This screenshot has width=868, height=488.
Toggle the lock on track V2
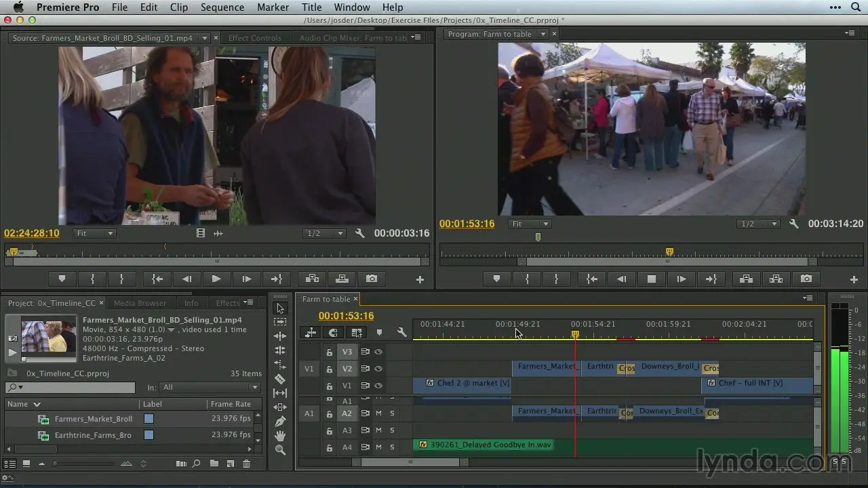pyautogui.click(x=330, y=369)
